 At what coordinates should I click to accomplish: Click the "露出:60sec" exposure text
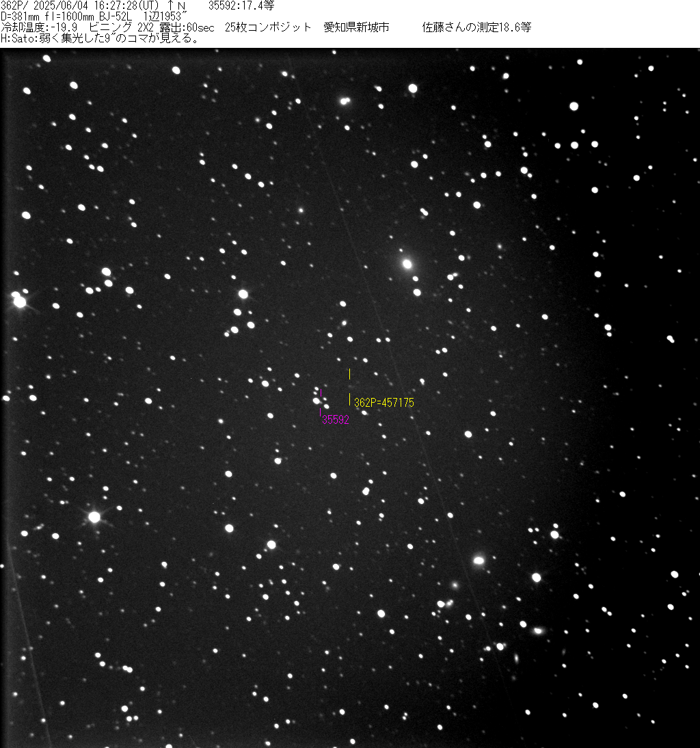[187, 27]
